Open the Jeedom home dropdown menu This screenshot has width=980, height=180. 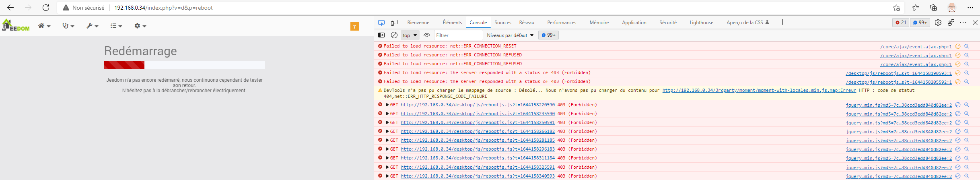click(44, 26)
